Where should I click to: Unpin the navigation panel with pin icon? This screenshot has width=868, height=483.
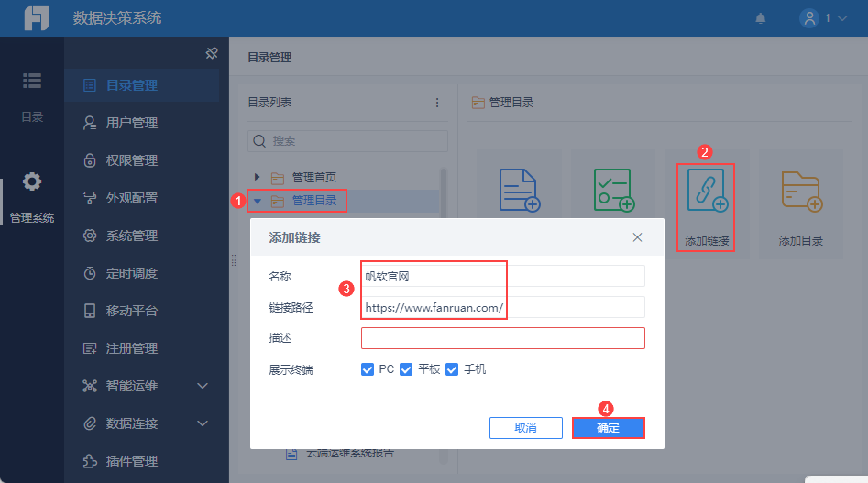click(212, 53)
